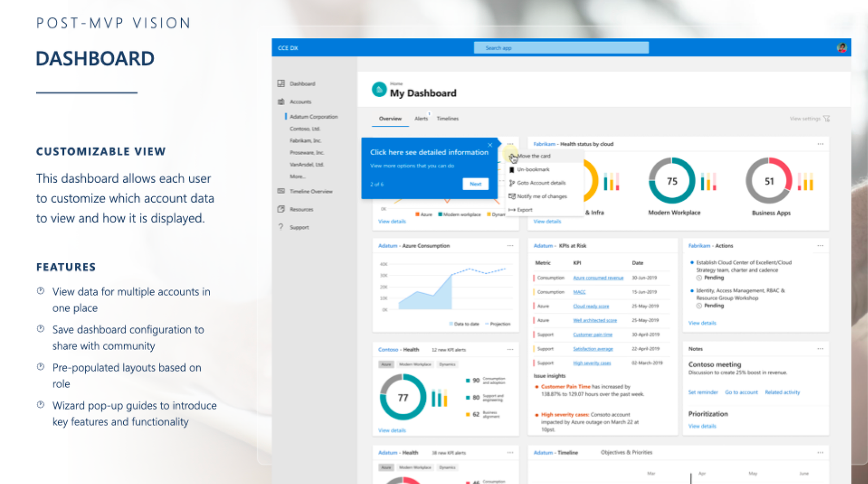This screenshot has height=484, width=868.
Task: Open more options on Adatum Azure Consumption card
Action: pos(510,246)
